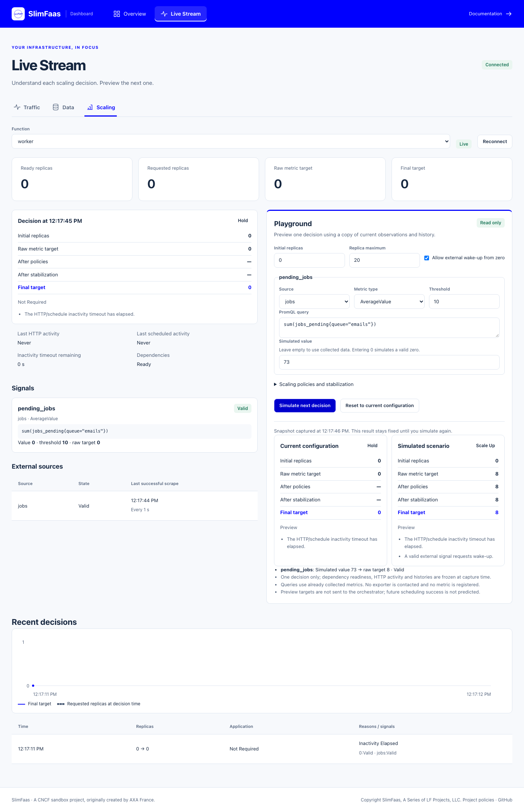Open the Documentation link
Screen dimensions: 524x812
490,14
